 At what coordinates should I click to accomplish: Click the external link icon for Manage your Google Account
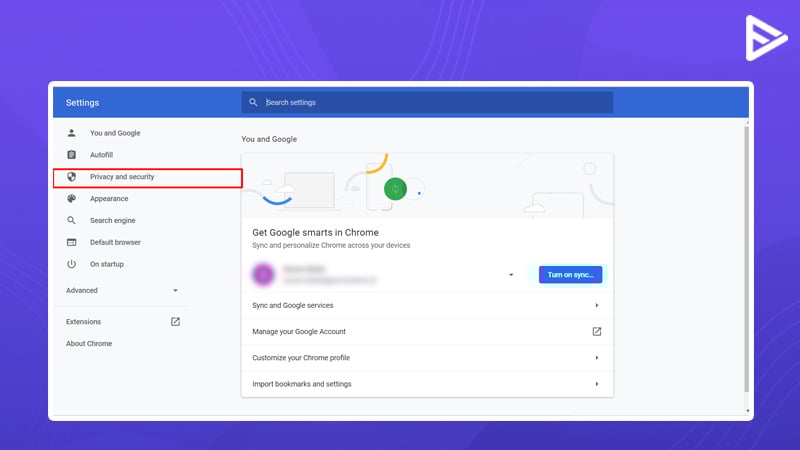click(x=596, y=332)
